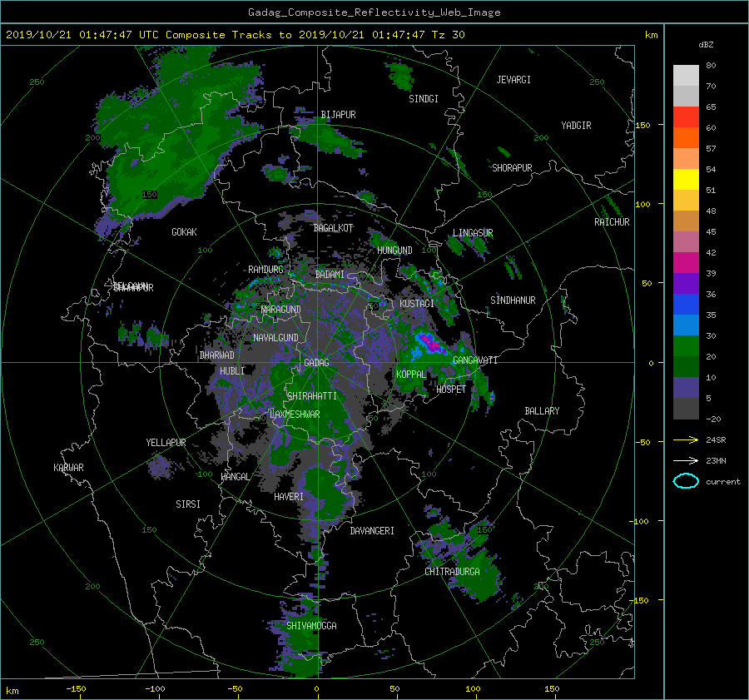
Task: Click the HUNGUND city label
Action: pos(394,251)
